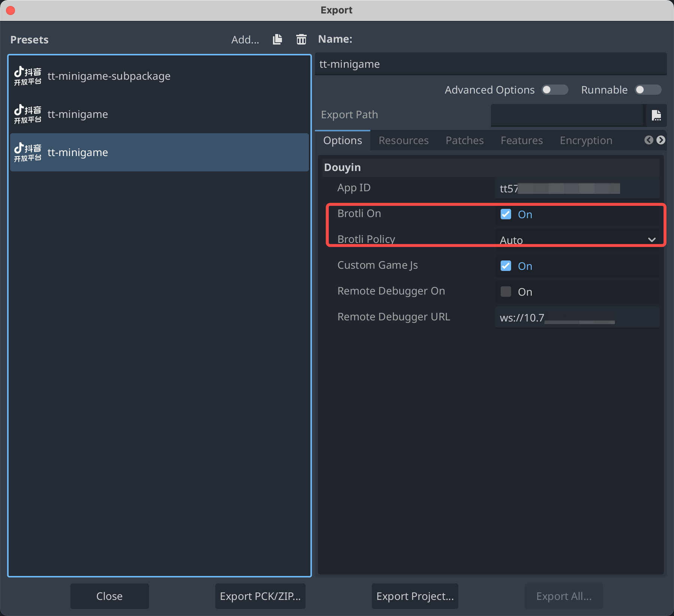674x616 pixels.
Task: Click the red window close button
Action: [10, 10]
